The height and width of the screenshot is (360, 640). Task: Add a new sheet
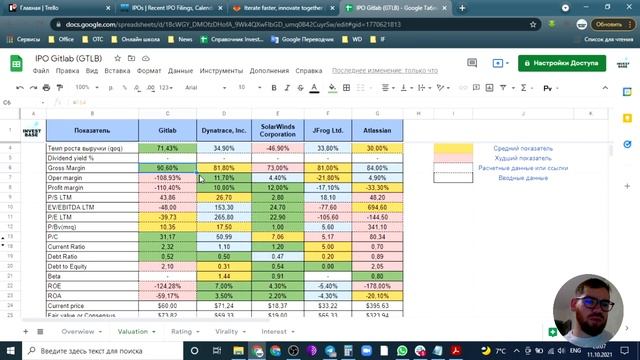[x=25, y=331]
